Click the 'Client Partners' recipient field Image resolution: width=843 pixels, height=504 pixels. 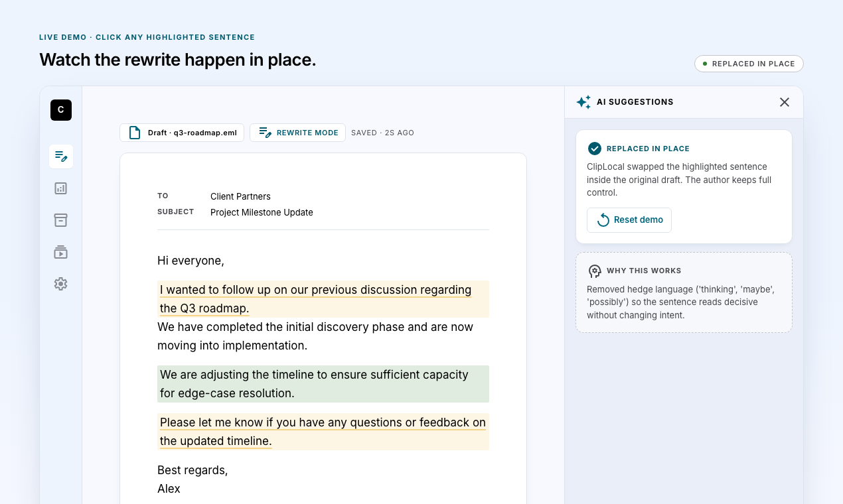click(x=240, y=196)
